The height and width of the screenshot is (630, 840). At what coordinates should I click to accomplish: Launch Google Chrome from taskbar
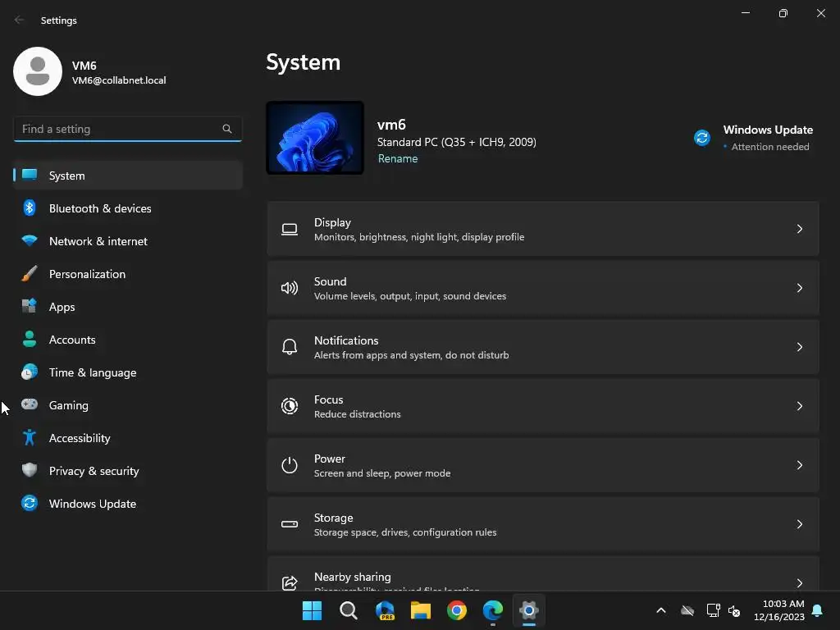tap(456, 610)
